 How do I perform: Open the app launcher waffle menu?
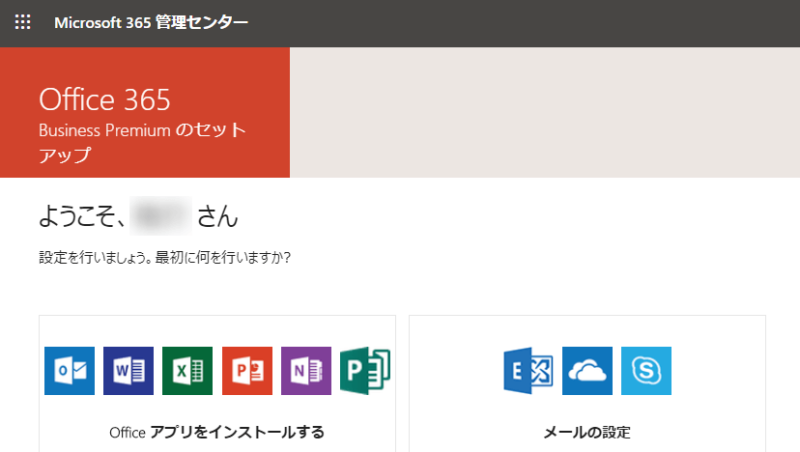tap(22, 22)
